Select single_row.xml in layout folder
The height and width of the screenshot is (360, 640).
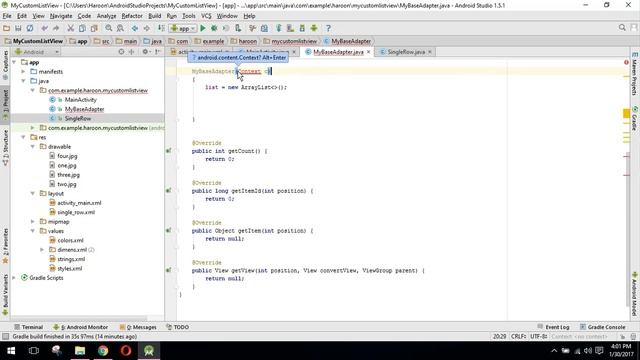76,212
